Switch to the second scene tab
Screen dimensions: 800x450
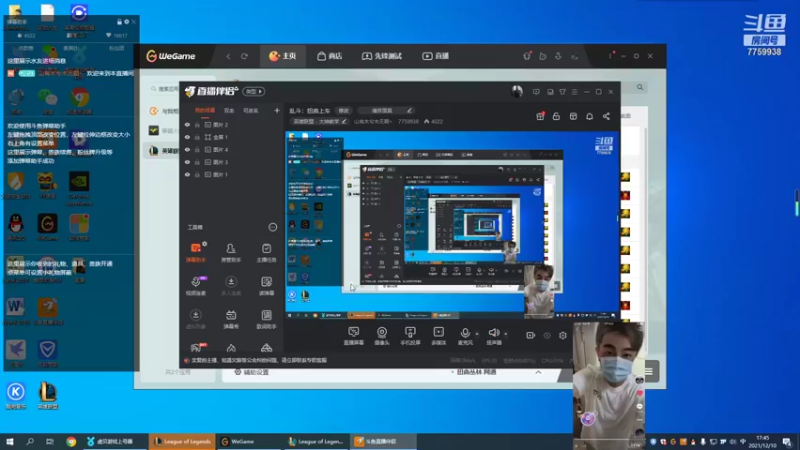tap(229, 110)
